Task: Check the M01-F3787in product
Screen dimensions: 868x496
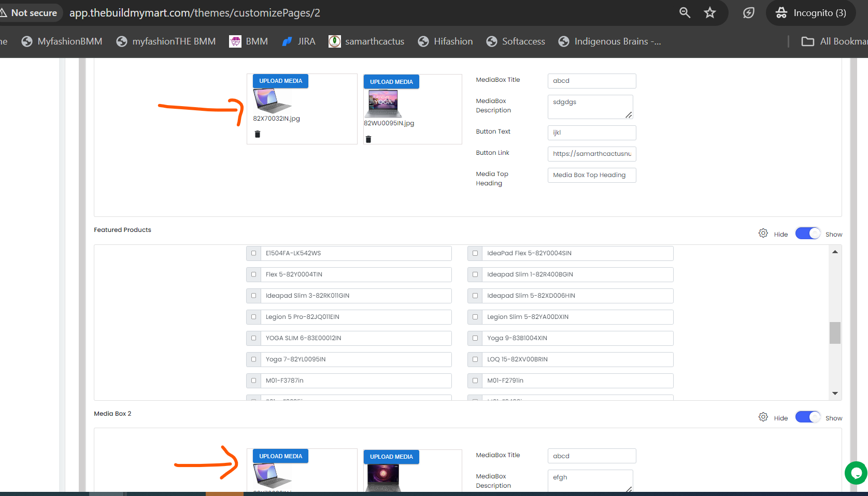Action: pos(253,381)
